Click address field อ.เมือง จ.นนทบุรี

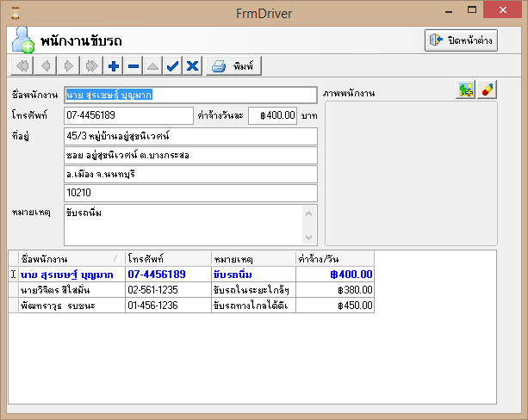coord(190,174)
